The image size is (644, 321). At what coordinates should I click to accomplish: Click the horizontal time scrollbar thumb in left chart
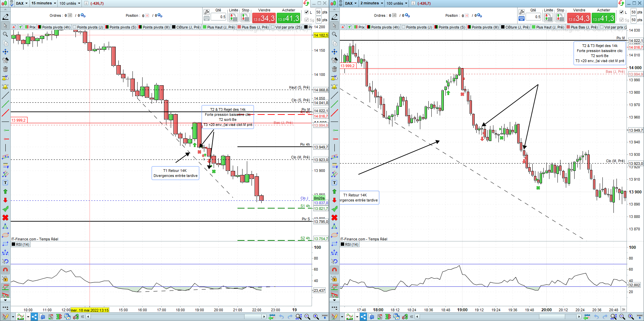click(253, 317)
